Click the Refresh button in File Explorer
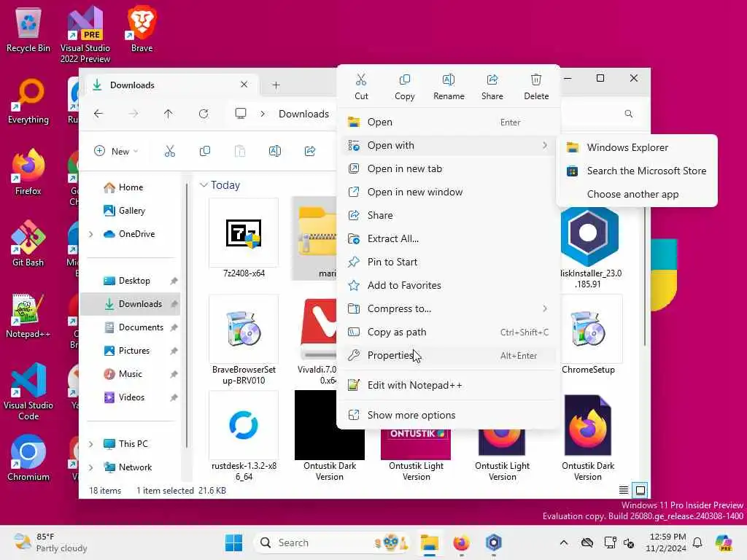Image resolution: width=747 pixels, height=560 pixels. [204, 114]
